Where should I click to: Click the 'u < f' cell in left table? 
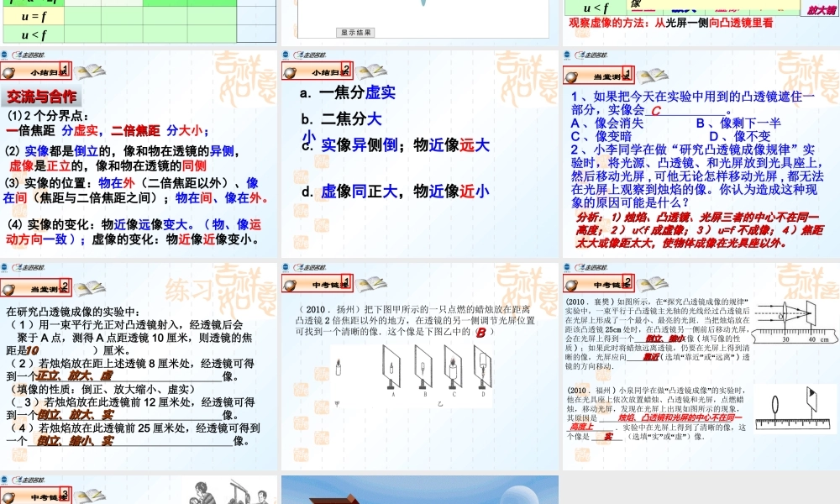34,34
